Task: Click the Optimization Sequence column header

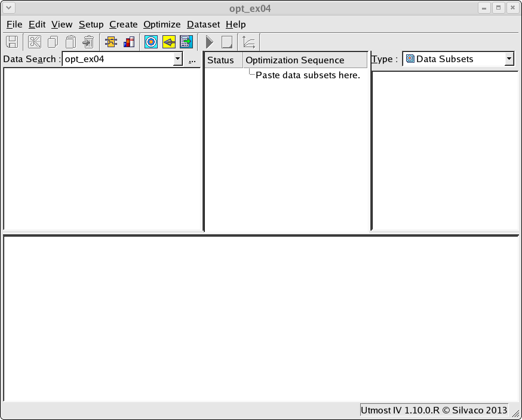Action: 305,60
